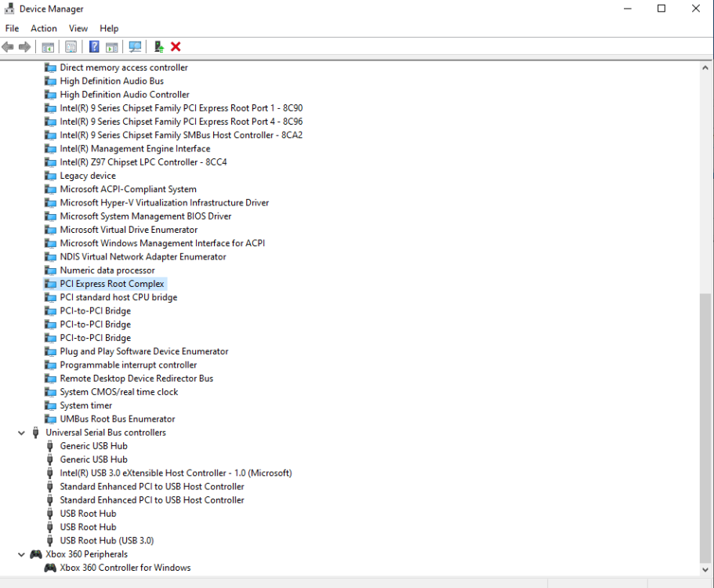
Task: Open the Help menu
Action: 109,28
